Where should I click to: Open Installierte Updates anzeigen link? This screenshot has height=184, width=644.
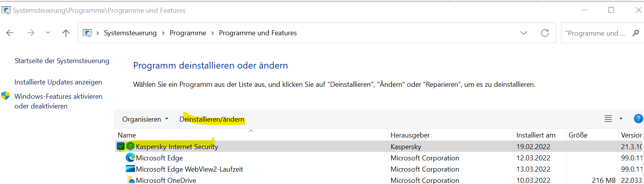(x=58, y=82)
